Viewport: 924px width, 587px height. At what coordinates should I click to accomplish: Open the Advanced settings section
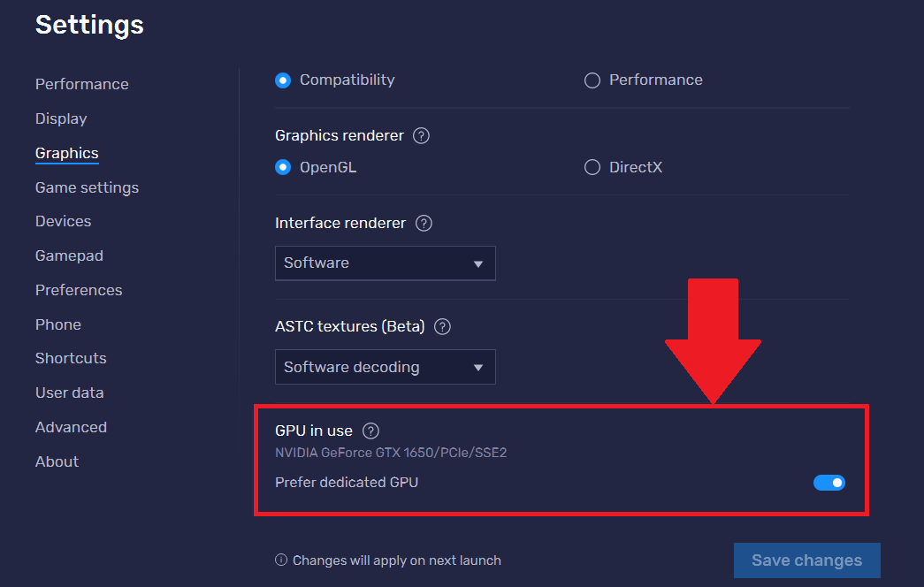point(71,427)
